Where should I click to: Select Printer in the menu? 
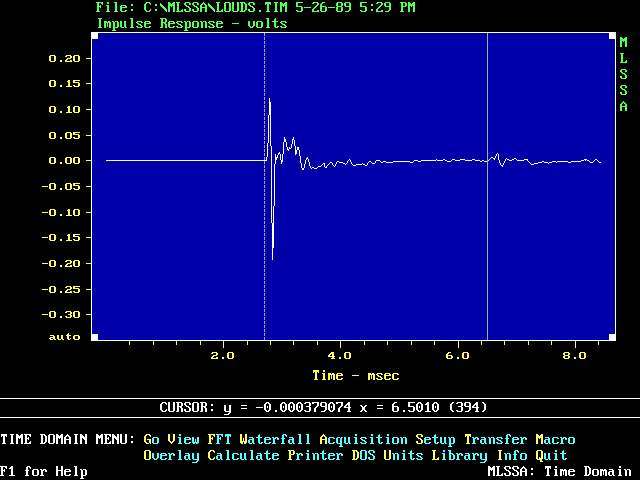[x=315, y=456]
